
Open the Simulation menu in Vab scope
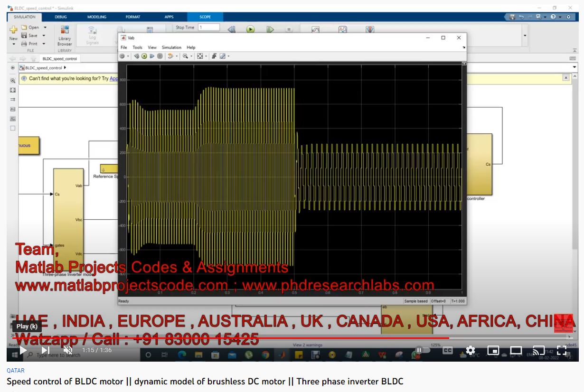(x=171, y=47)
